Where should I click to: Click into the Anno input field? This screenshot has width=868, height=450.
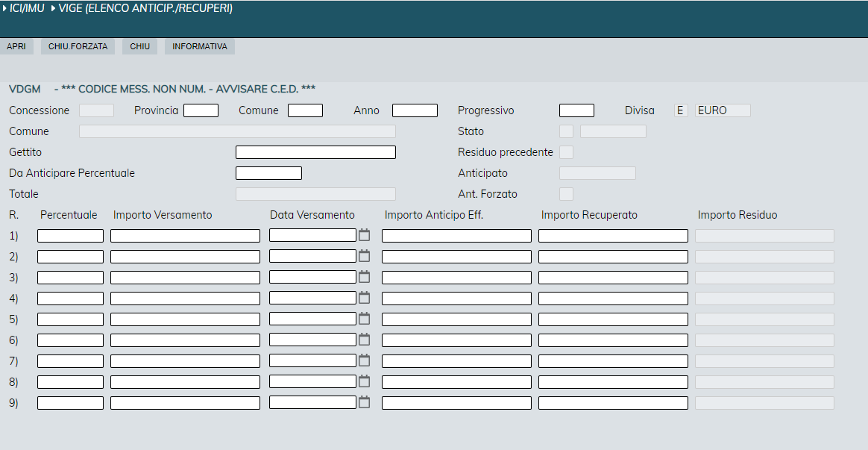(415, 110)
